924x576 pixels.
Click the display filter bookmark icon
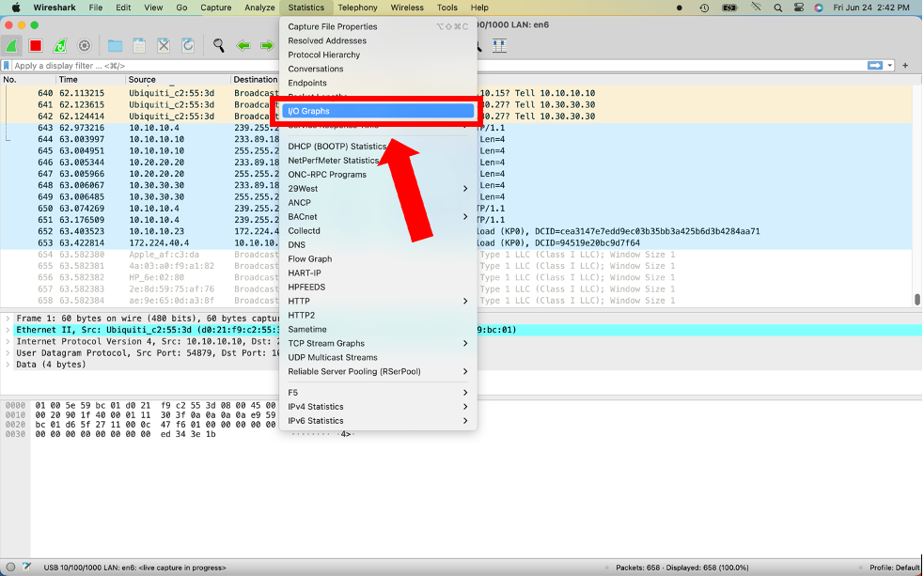click(x=7, y=66)
